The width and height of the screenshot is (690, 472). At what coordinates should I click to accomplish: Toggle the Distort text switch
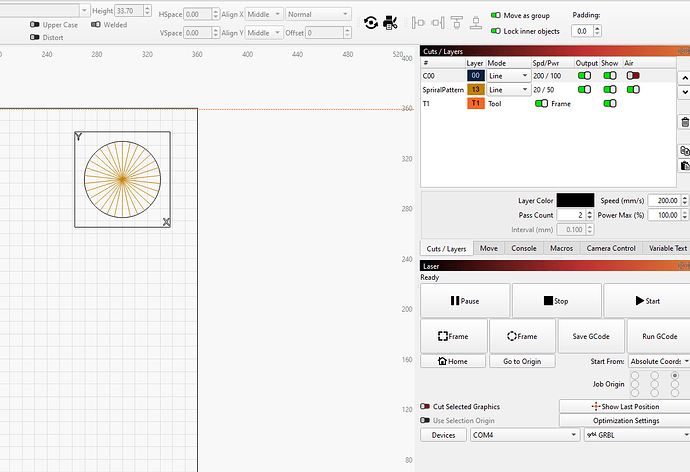(x=35, y=37)
